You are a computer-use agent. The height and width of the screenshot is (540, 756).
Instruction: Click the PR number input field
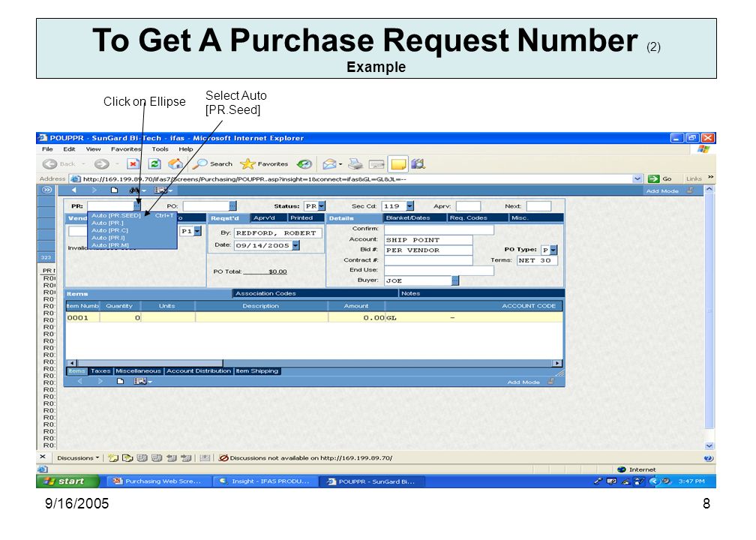110,206
